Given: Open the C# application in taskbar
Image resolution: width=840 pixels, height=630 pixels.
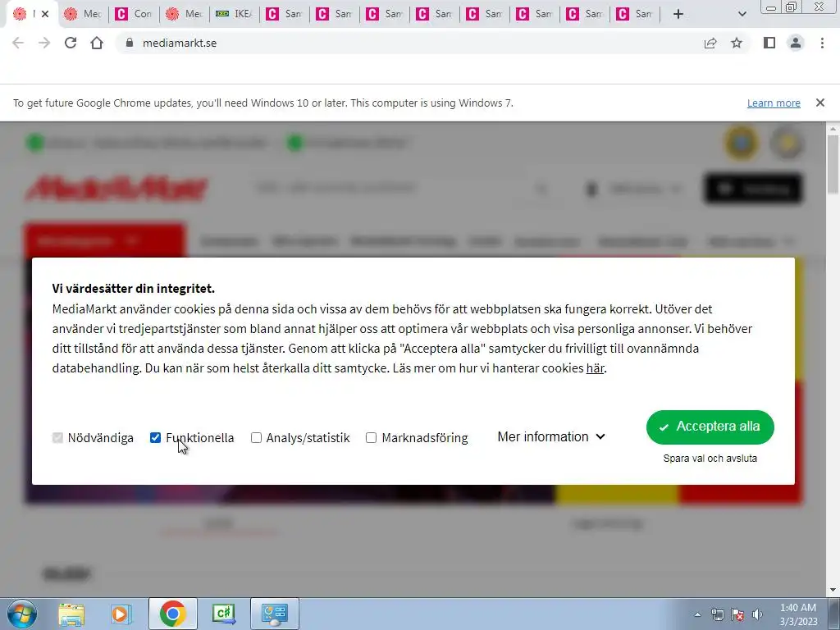Looking at the screenshot, I should pyautogui.click(x=223, y=614).
